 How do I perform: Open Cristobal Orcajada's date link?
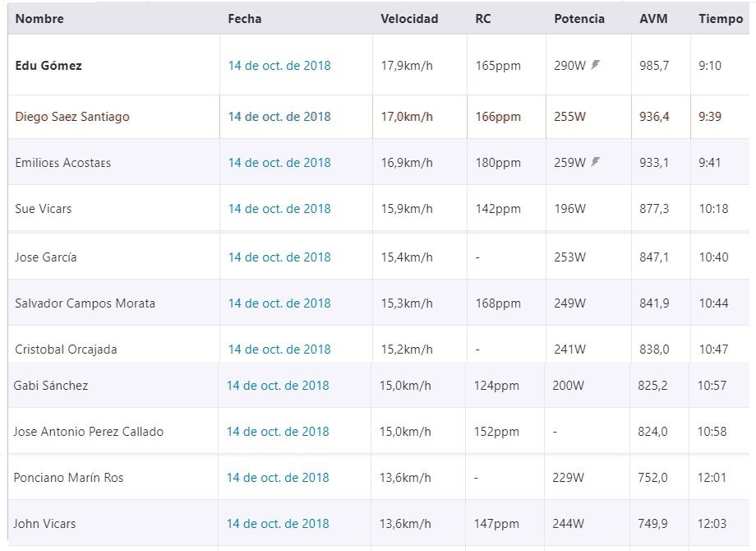(279, 350)
